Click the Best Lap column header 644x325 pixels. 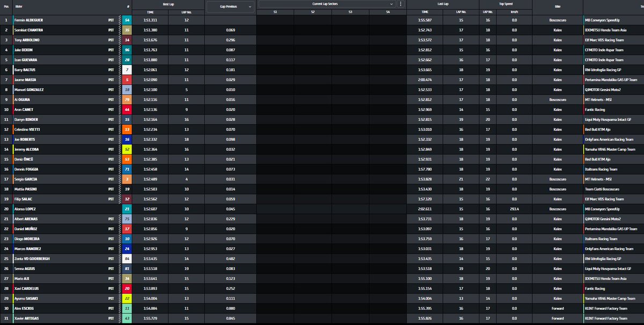(x=169, y=4)
